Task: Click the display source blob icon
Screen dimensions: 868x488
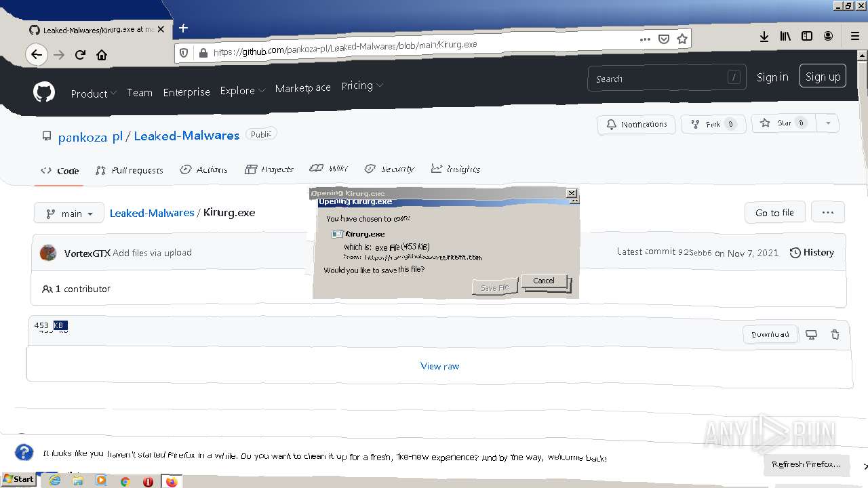Action: pyautogui.click(x=811, y=334)
